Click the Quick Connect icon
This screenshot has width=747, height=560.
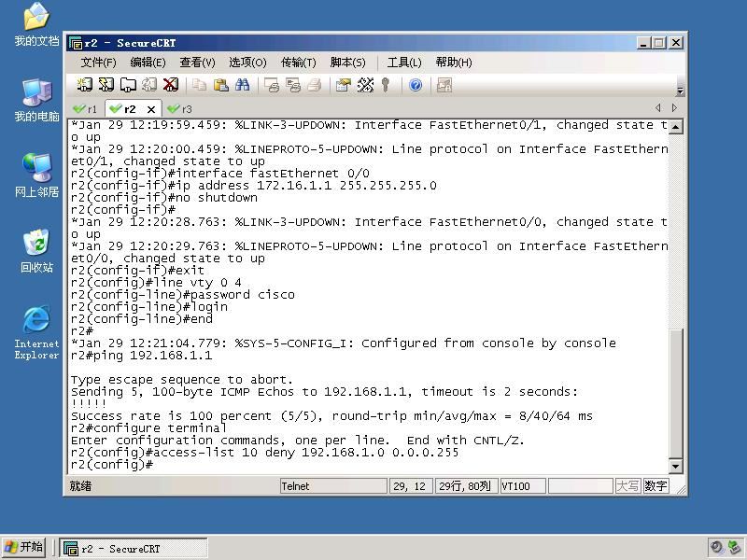(x=106, y=85)
